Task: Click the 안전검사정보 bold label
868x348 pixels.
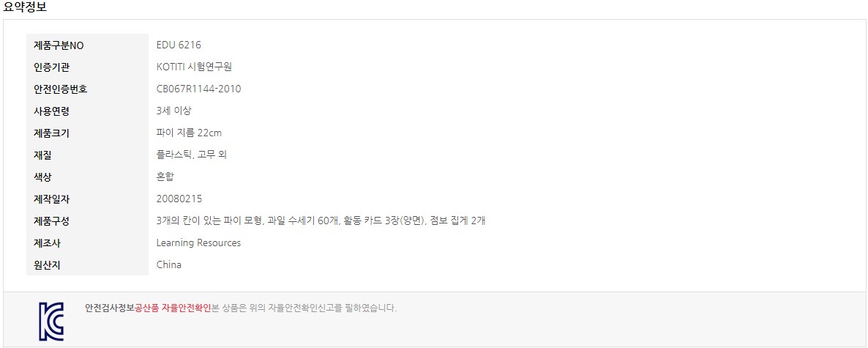Action: (110, 308)
